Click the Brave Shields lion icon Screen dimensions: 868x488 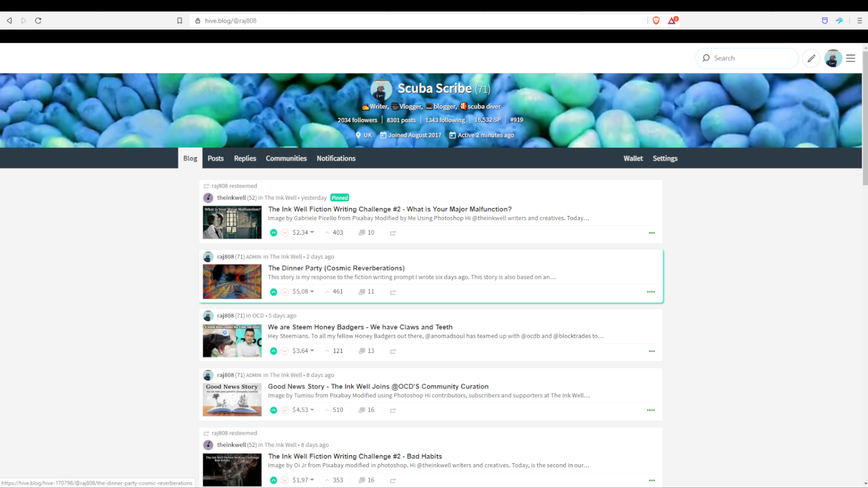656,21
